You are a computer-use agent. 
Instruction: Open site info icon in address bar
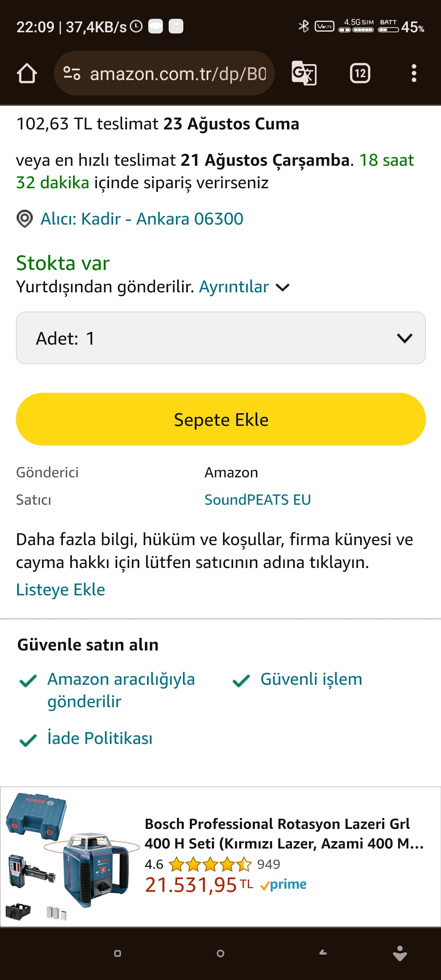pos(72,73)
